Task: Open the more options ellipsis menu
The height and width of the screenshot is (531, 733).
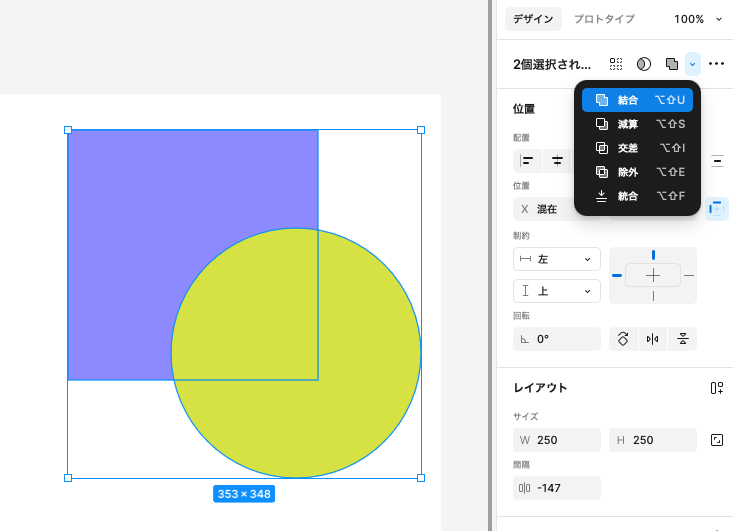Action: click(x=716, y=64)
